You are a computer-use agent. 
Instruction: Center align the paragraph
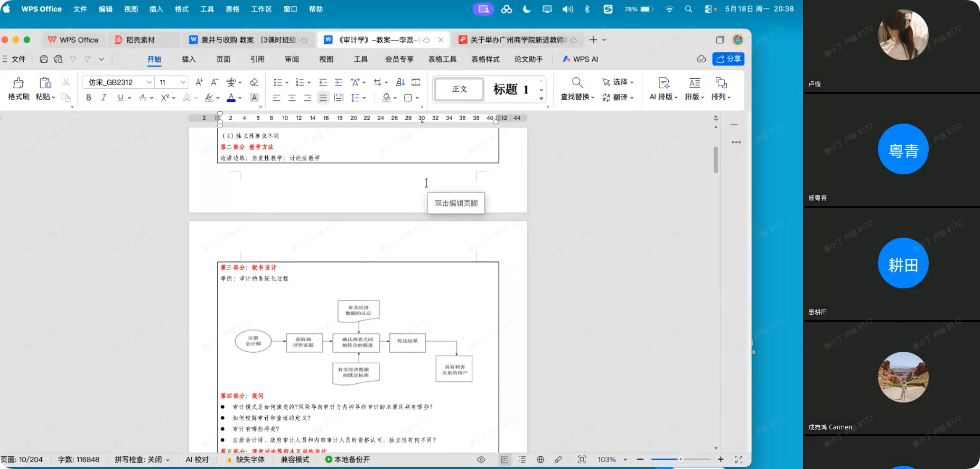(292, 98)
